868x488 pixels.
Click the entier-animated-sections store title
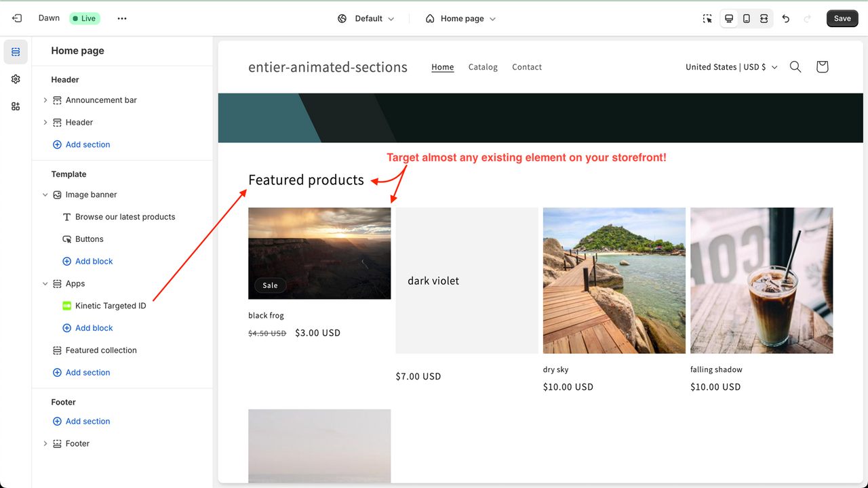click(328, 67)
